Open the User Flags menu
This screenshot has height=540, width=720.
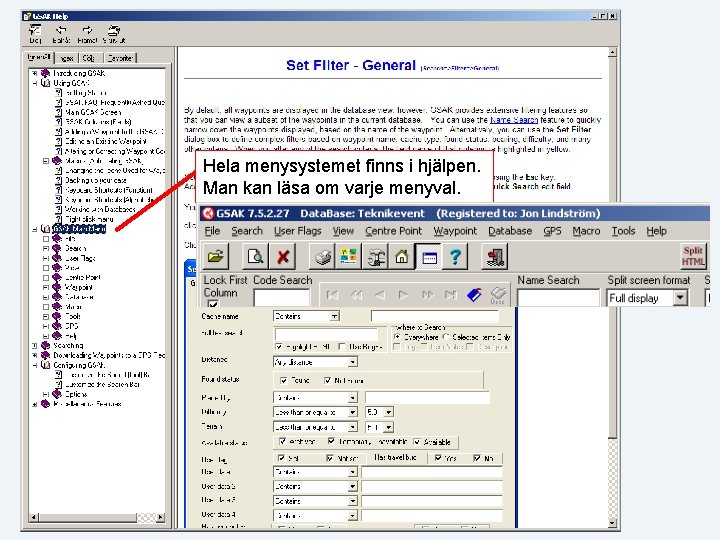pyautogui.click(x=298, y=231)
